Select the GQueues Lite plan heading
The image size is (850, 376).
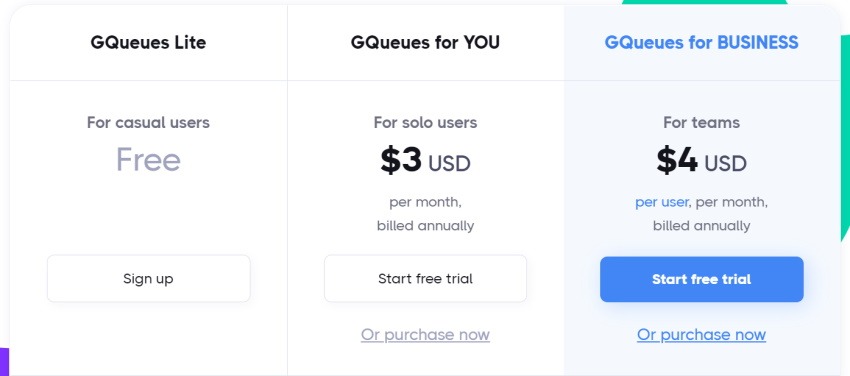(148, 42)
